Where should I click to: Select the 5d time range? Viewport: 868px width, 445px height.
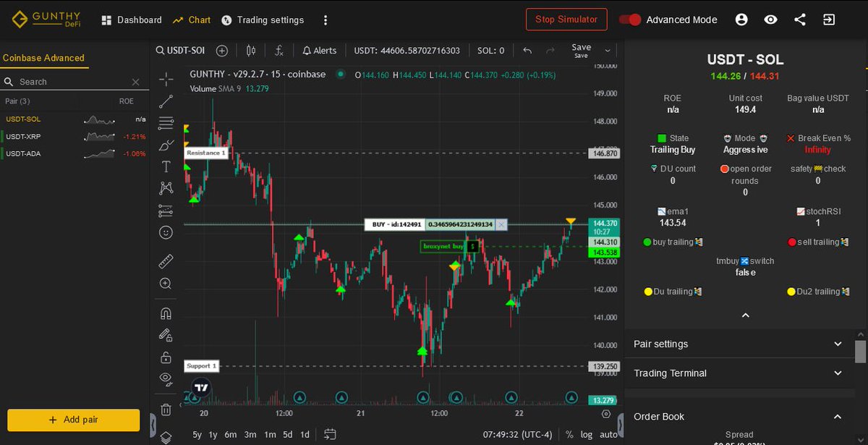(288, 435)
